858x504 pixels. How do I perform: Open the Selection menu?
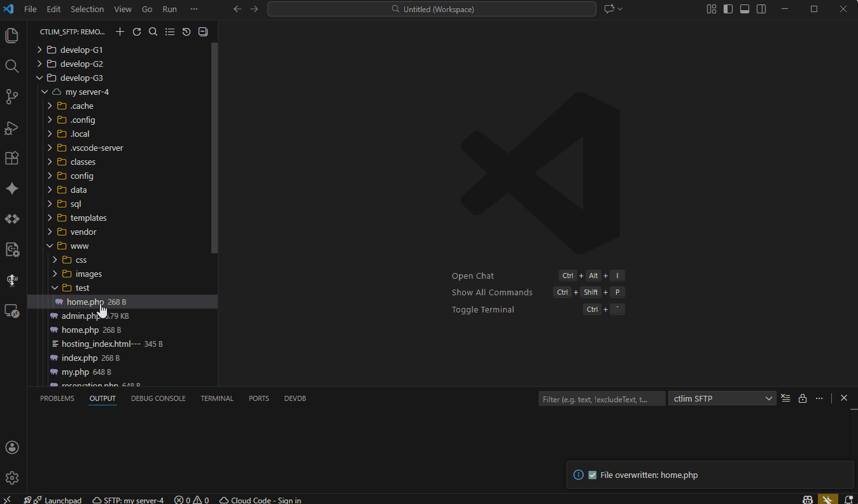click(87, 9)
